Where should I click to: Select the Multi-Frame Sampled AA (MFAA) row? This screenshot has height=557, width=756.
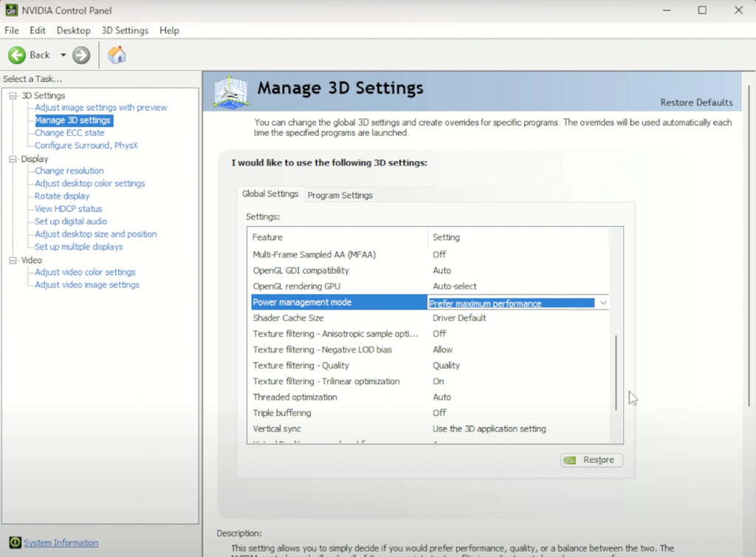pos(430,255)
